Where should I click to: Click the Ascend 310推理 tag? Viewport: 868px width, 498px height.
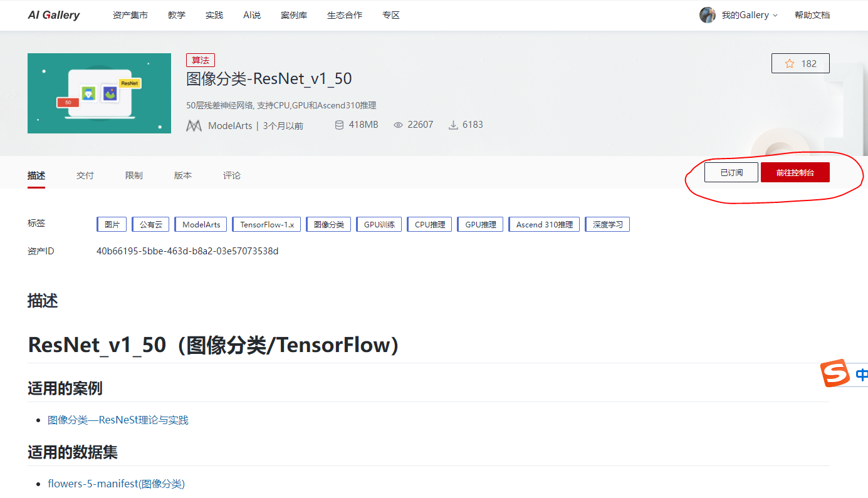coord(544,224)
